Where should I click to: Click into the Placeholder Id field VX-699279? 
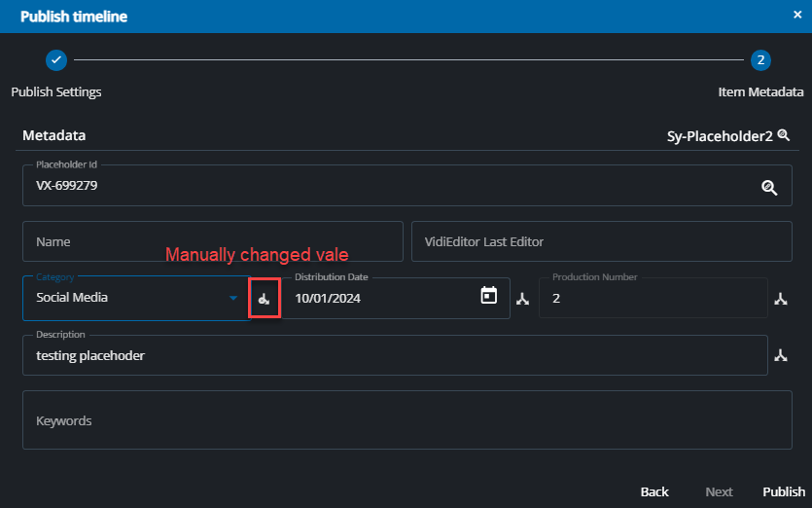coord(389,186)
